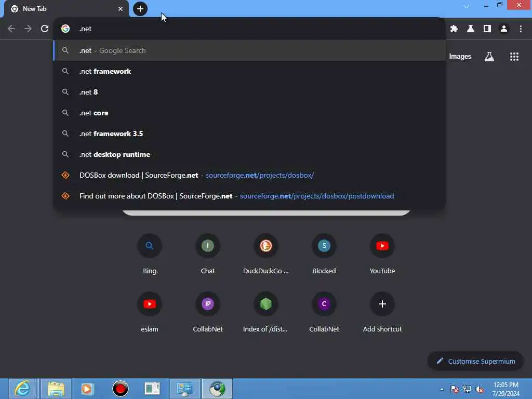This screenshot has width=532, height=399.
Task: Choose the '.net - Google Search' suggestion
Action: [x=249, y=50]
